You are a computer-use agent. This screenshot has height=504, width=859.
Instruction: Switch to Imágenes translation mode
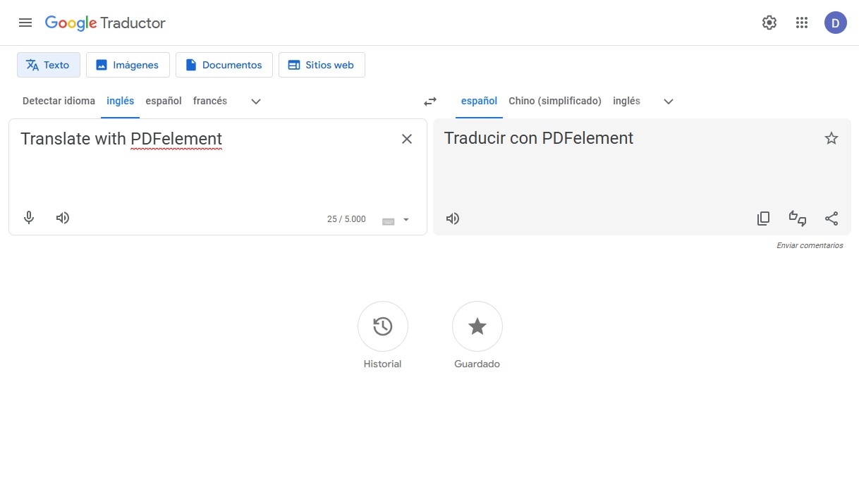coord(128,65)
